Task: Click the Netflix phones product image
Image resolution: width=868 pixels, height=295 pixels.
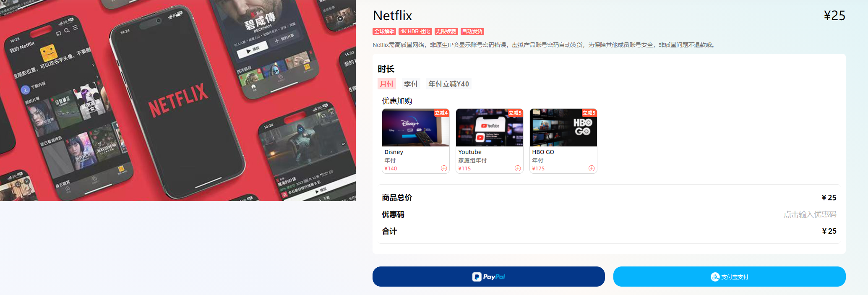Action: (178, 100)
